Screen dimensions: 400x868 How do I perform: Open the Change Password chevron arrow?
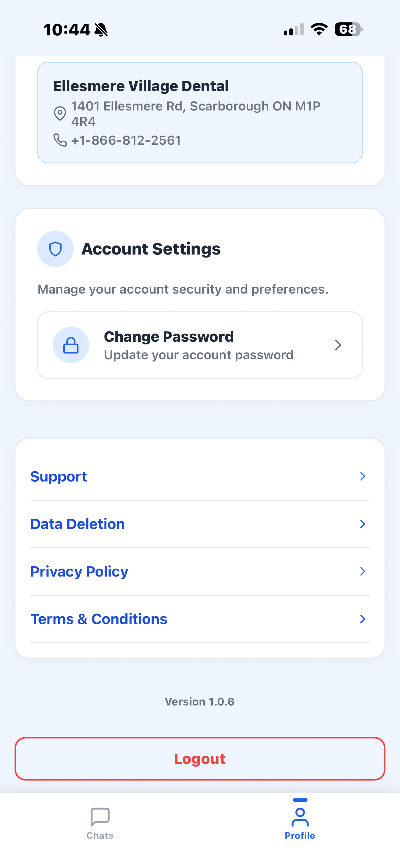click(338, 345)
